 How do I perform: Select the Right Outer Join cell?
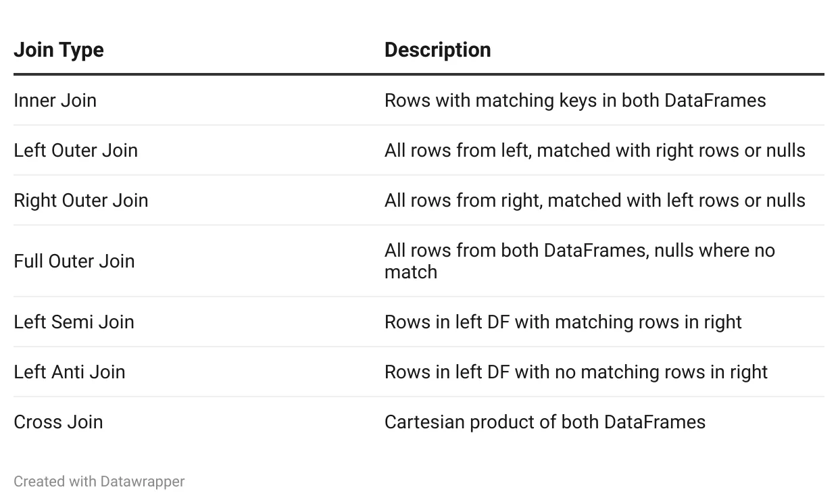81,200
